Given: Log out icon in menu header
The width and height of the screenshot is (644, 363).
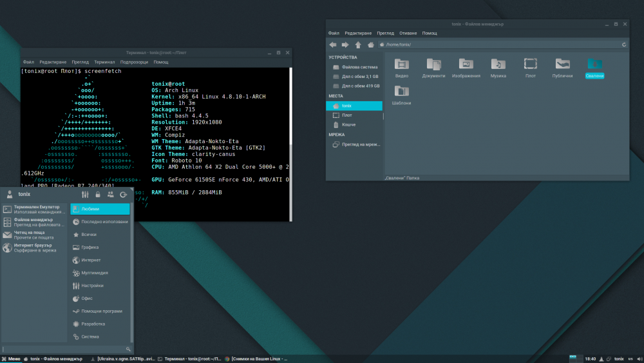Looking at the screenshot, I should [x=123, y=195].
